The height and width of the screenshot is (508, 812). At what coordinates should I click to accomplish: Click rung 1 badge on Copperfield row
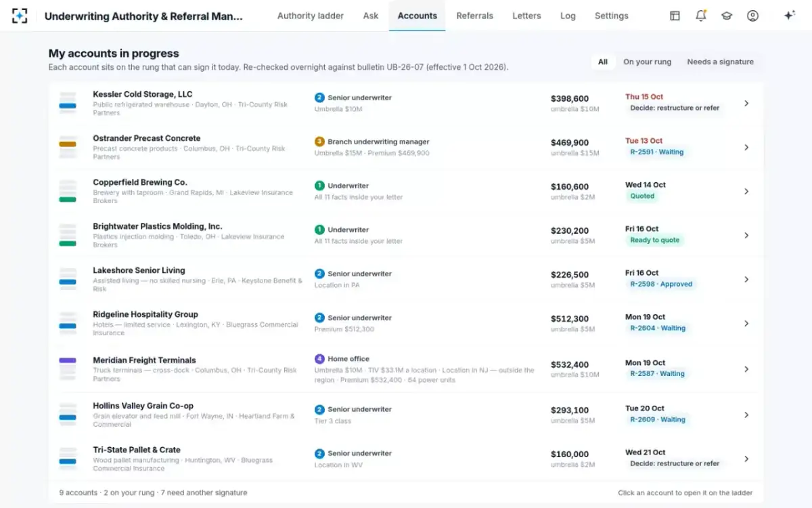(x=319, y=186)
